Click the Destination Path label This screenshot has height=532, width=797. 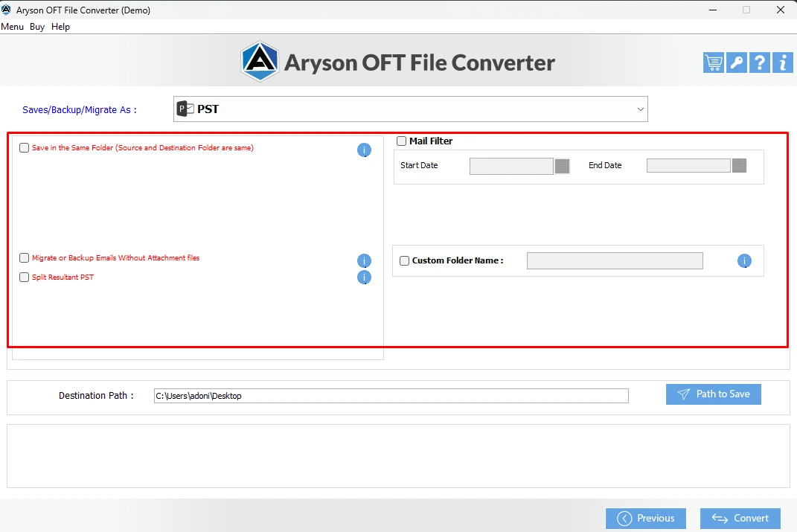click(x=96, y=396)
